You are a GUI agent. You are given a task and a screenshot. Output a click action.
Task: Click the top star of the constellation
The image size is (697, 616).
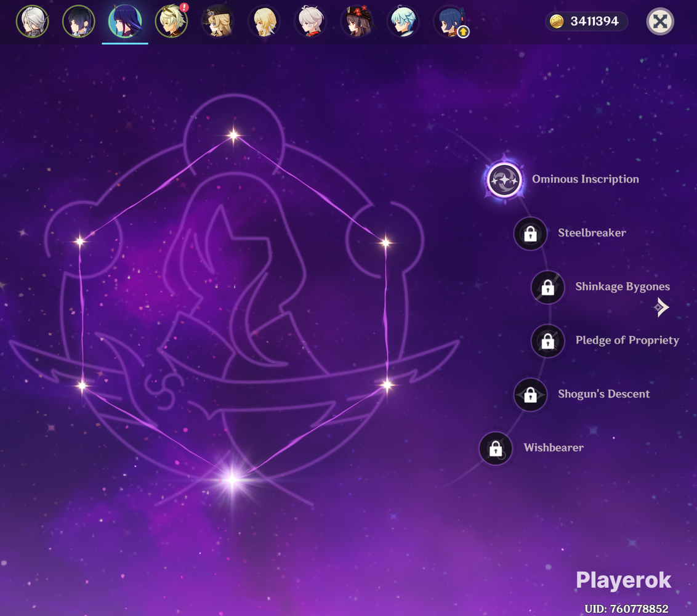pos(233,135)
